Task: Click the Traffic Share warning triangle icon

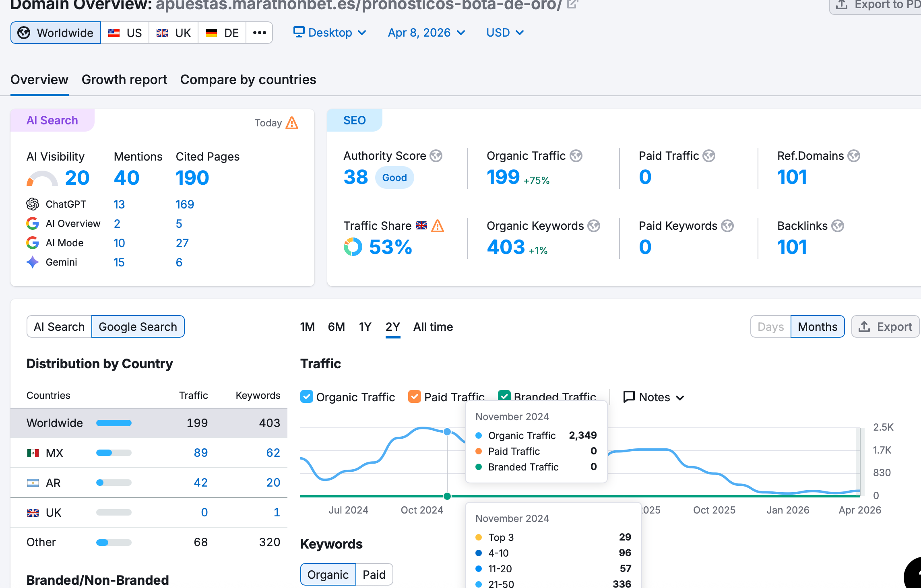Action: coord(438,226)
